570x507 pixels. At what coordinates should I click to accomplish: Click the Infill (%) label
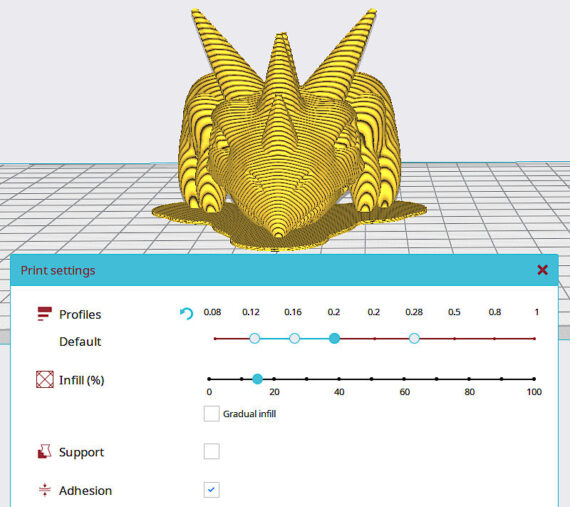81,380
